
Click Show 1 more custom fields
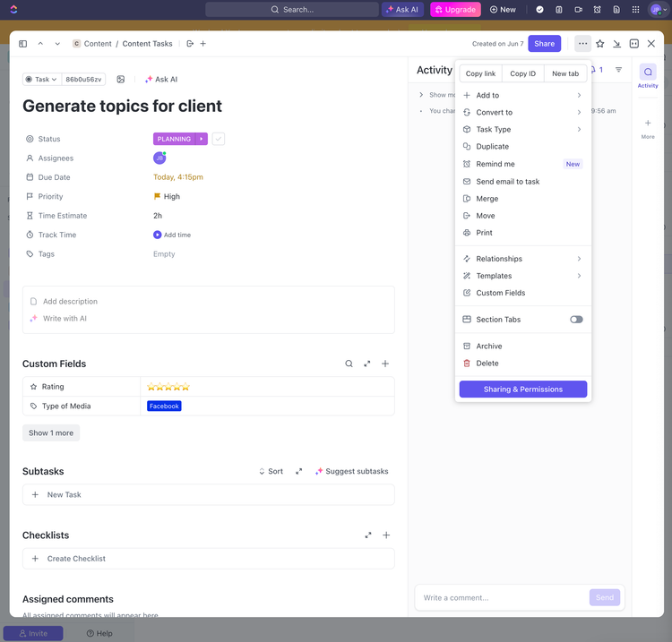[x=51, y=433]
